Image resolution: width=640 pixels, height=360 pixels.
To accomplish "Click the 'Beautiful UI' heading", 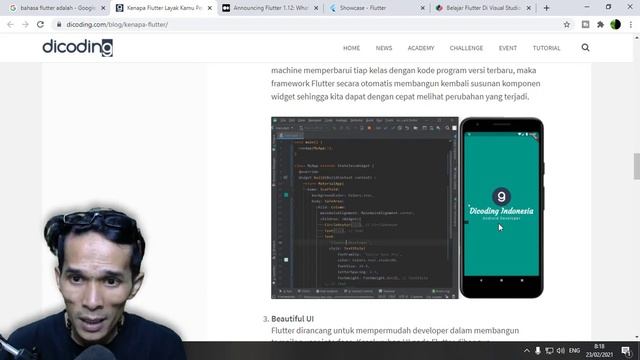I will [292, 318].
